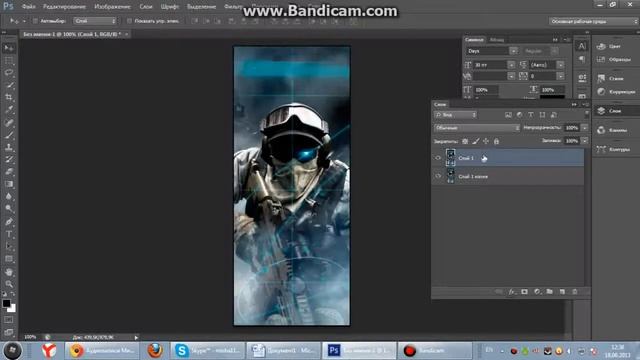Open the workspace switcher dropdown

(x=593, y=21)
